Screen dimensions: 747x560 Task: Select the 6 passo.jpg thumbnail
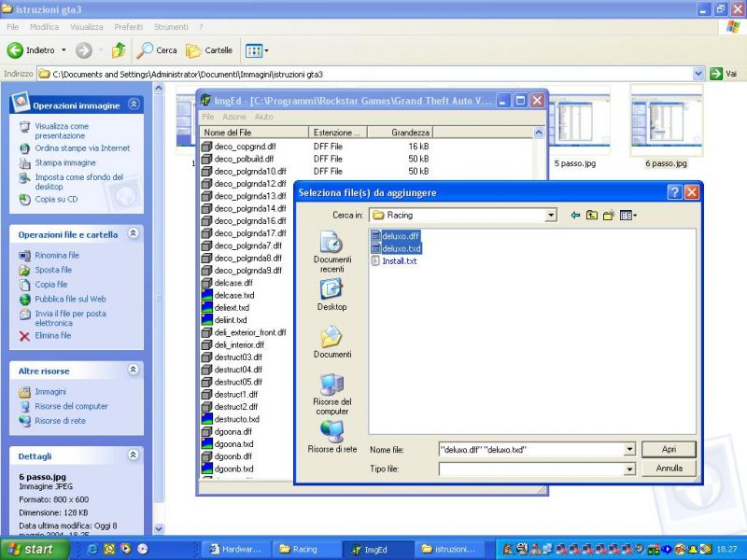pos(666,121)
